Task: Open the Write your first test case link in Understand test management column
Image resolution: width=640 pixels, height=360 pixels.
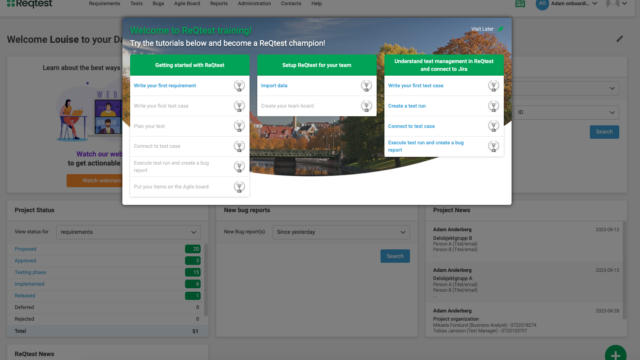Action: 416,86
